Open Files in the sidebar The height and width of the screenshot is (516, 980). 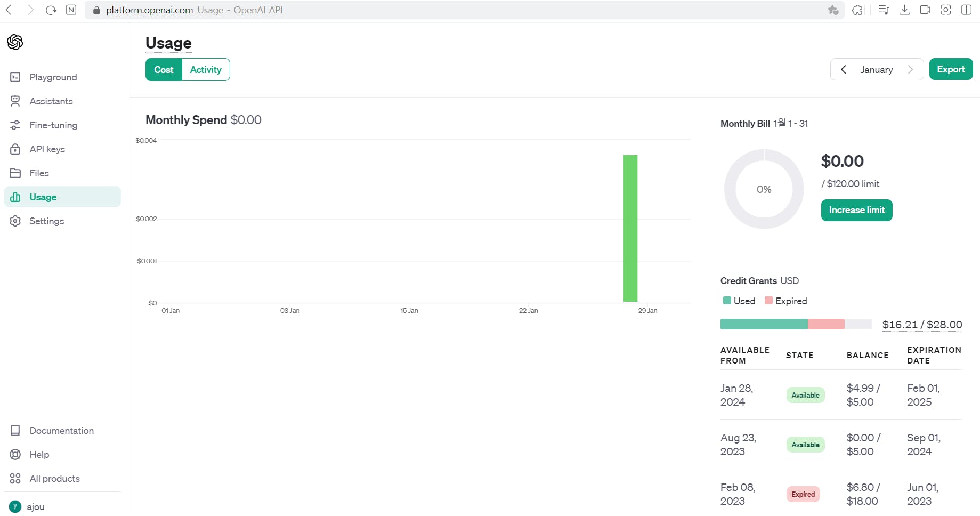point(62,173)
